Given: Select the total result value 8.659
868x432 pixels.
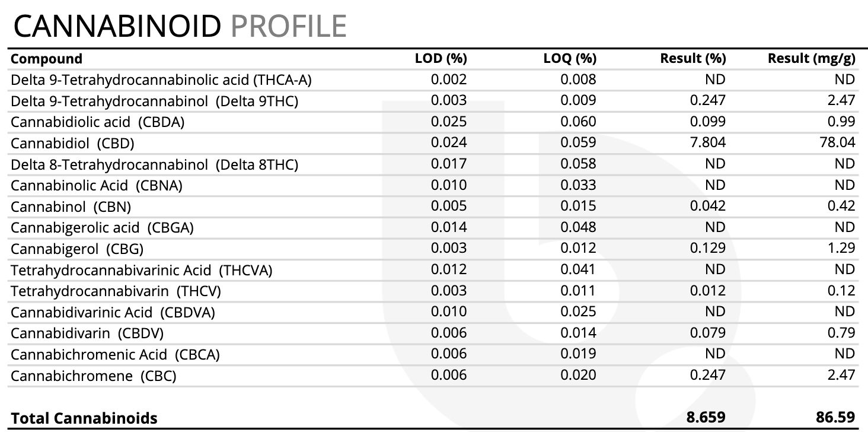Looking at the screenshot, I should [x=706, y=417].
